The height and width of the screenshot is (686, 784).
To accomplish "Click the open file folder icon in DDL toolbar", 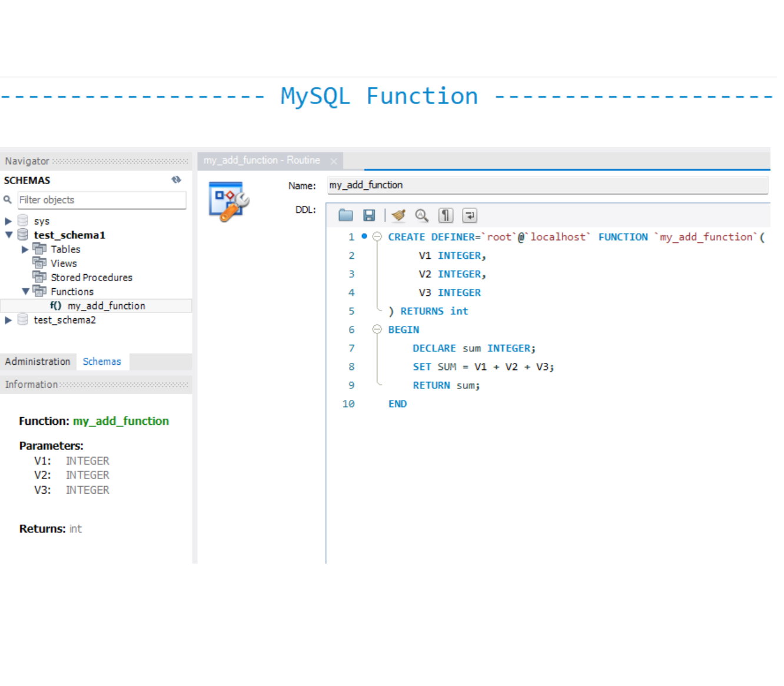I will pos(346,215).
